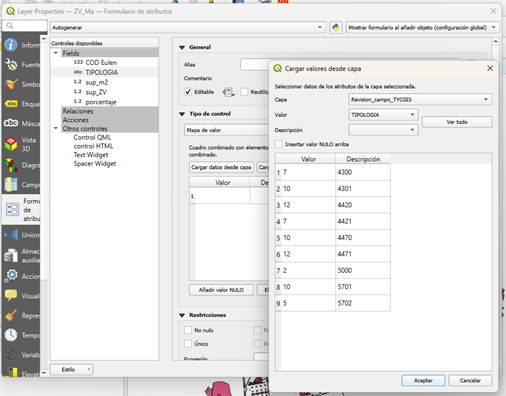Screen dimensions: 506x396
Task: Open the Capa Revision_campo_TYCGIS dropdown
Action: [x=420, y=99]
